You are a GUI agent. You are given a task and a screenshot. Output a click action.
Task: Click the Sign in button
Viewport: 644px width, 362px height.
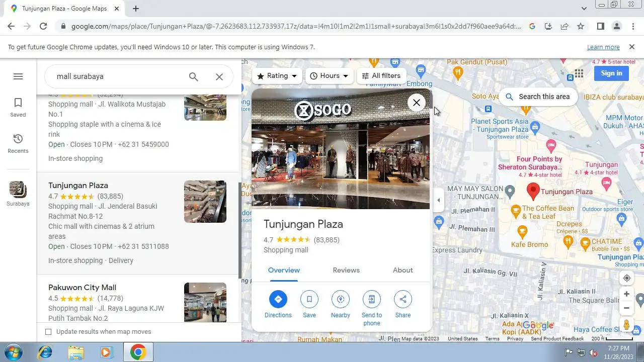(611, 73)
